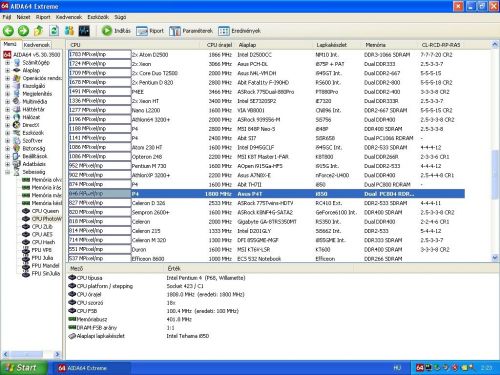Click the CPU típusa detail row
Viewport: 500px width, 375px height.
pyautogui.click(x=157, y=278)
